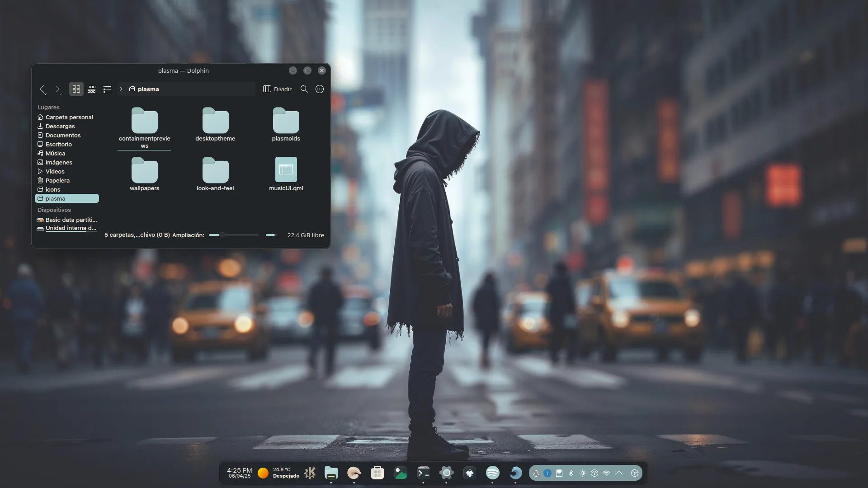868x488 pixels.
Task: Open Dolphin search with magnifier icon
Action: tap(304, 89)
